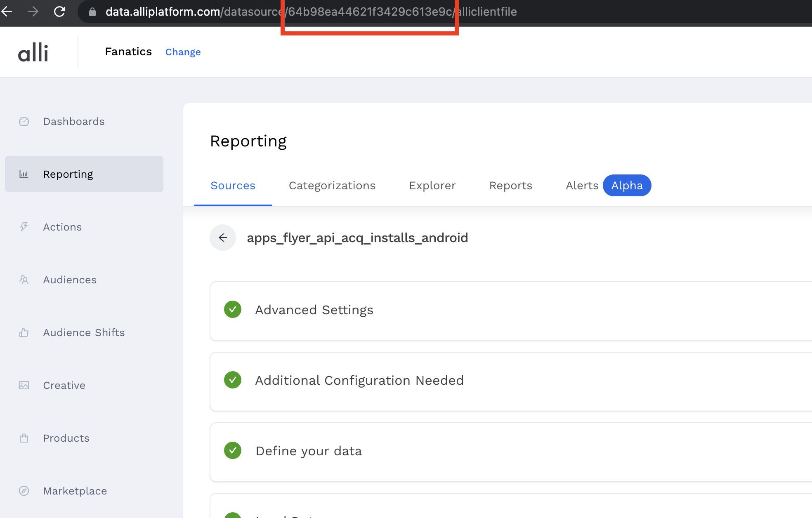Click the Change client link
Screen dimensions: 812x518
pyautogui.click(x=183, y=52)
